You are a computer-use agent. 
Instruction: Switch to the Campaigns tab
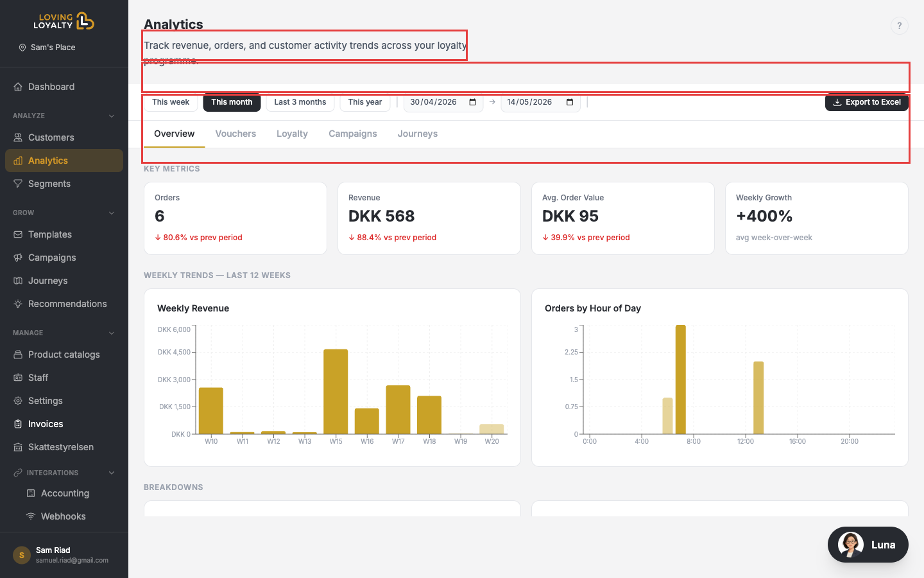coord(353,134)
